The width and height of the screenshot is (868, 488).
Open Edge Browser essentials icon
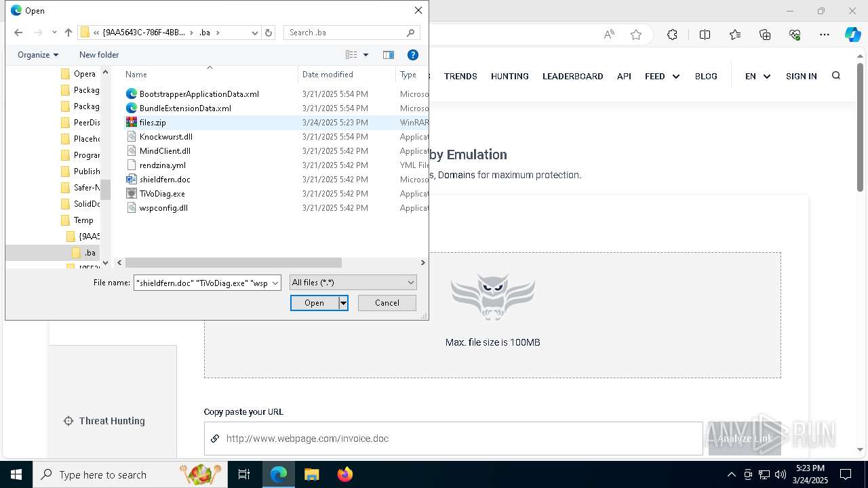tap(795, 35)
